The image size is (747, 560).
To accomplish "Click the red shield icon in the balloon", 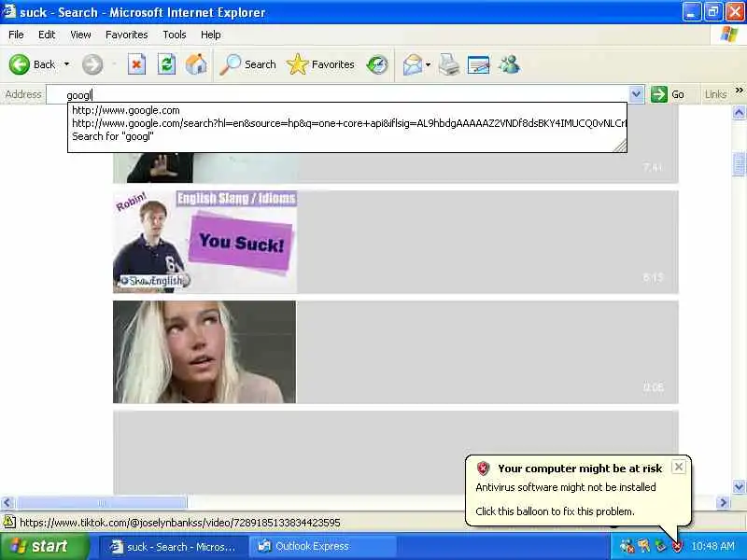I will pos(483,469).
